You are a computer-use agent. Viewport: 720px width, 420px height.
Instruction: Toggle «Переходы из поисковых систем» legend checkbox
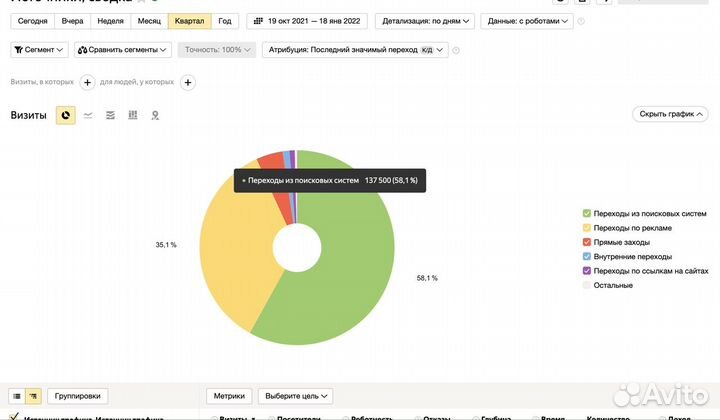pos(587,213)
